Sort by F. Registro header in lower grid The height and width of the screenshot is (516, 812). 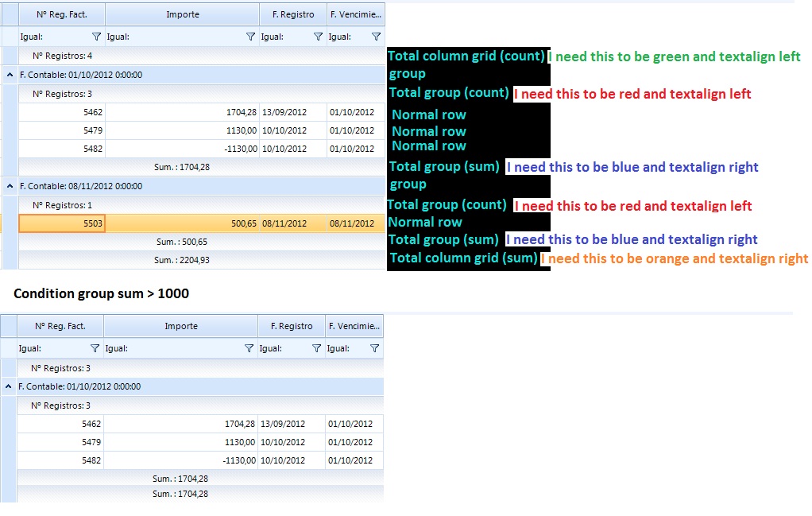click(292, 327)
